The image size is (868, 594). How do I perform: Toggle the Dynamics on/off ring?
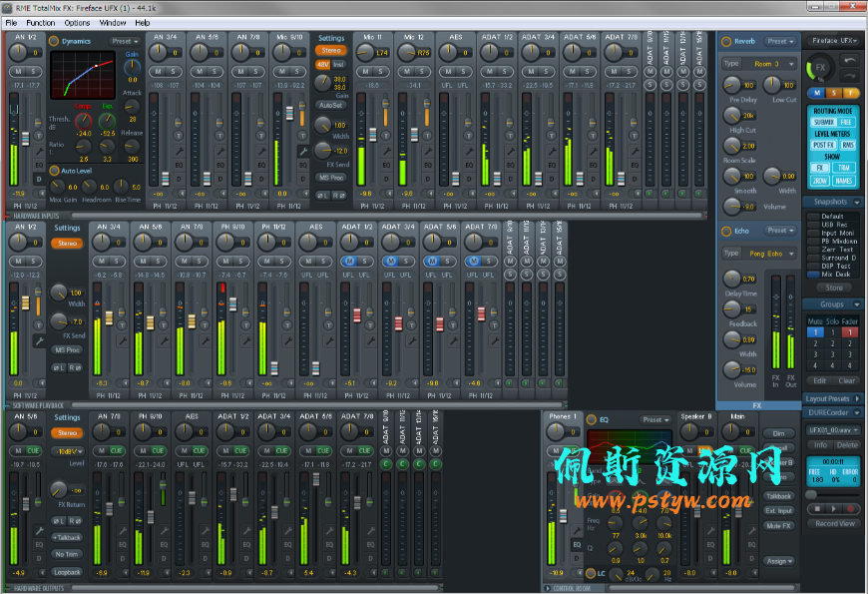coord(54,41)
